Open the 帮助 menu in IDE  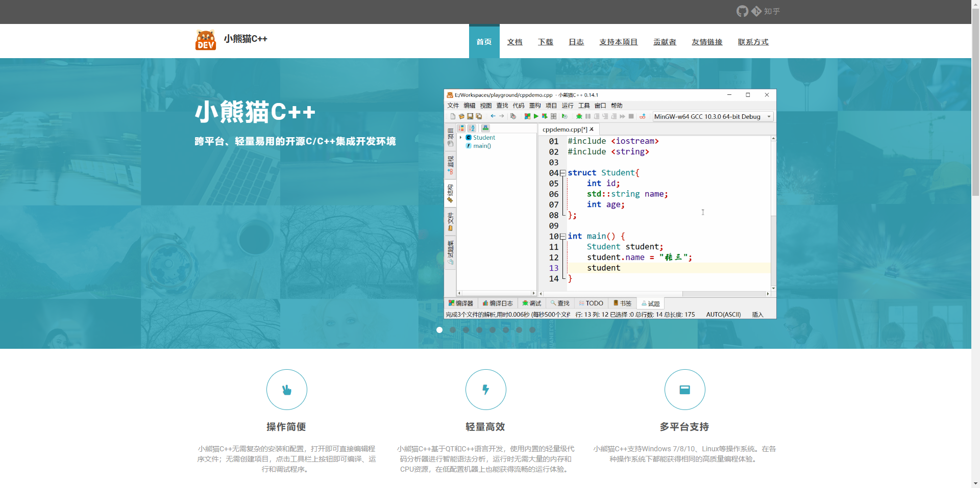(617, 106)
